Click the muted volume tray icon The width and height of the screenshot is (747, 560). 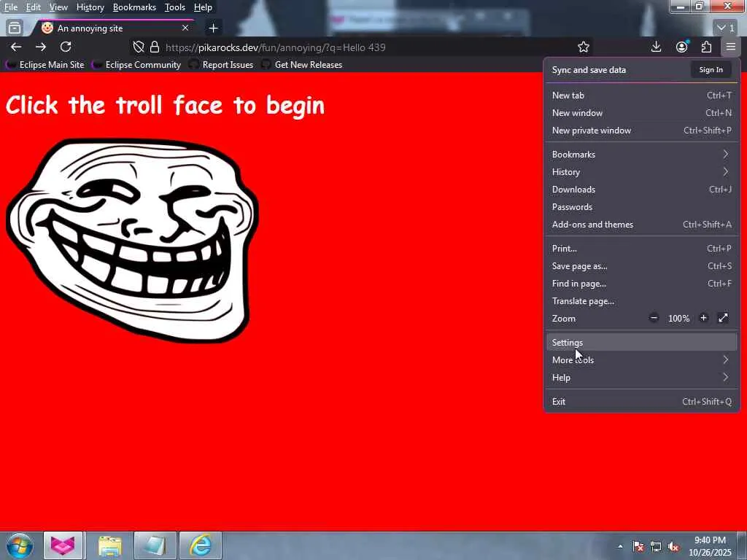pyautogui.click(x=673, y=547)
